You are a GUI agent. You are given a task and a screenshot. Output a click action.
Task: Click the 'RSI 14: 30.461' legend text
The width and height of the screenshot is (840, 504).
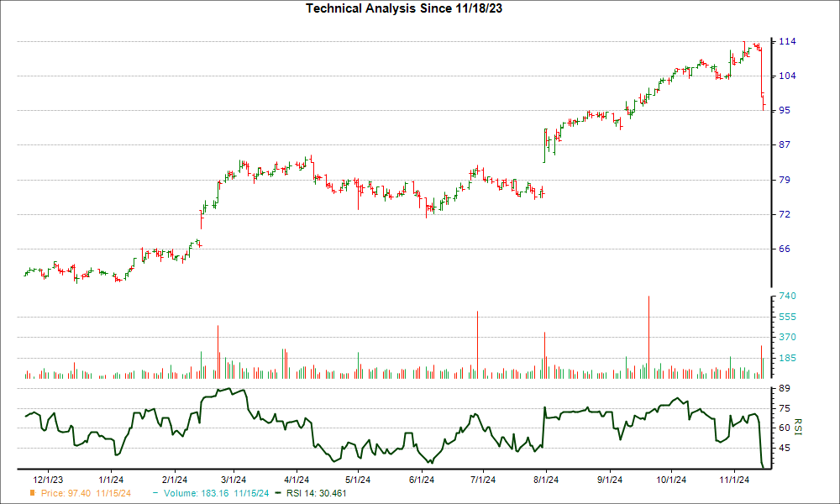pos(317,493)
